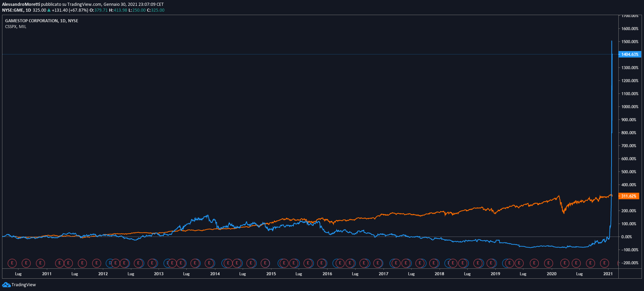Click the 100.00% axis label
The height and width of the screenshot is (291, 644).
coord(629,224)
